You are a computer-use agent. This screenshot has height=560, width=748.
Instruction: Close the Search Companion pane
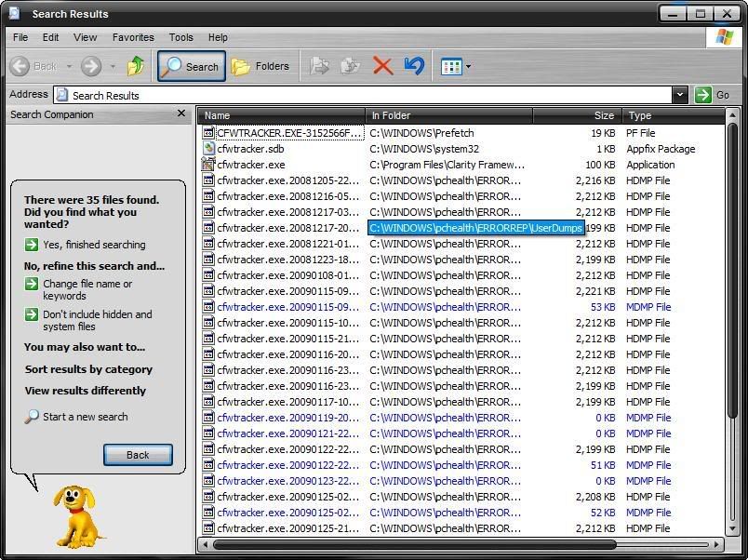(181, 113)
